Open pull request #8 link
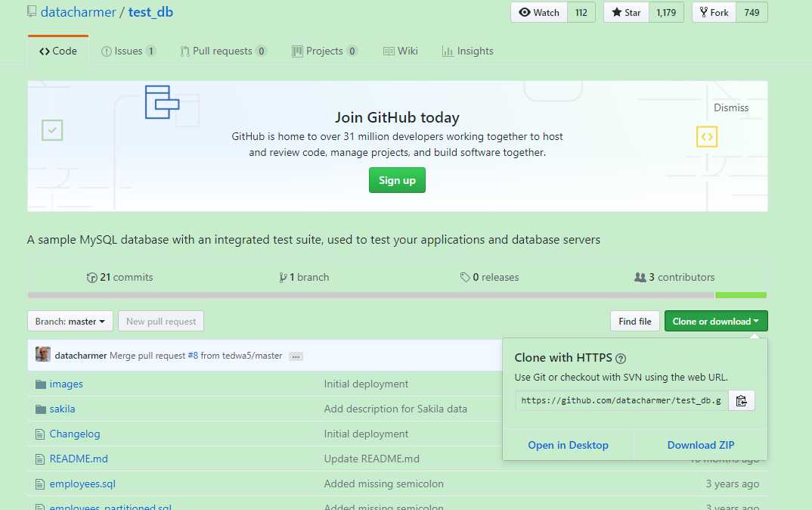Screen dimensions: 812x510 pyautogui.click(x=193, y=356)
